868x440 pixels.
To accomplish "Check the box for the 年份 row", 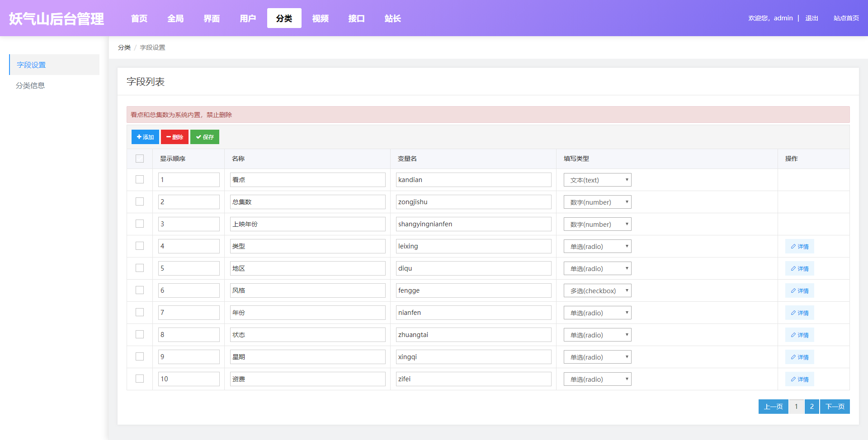I will pyautogui.click(x=140, y=312).
